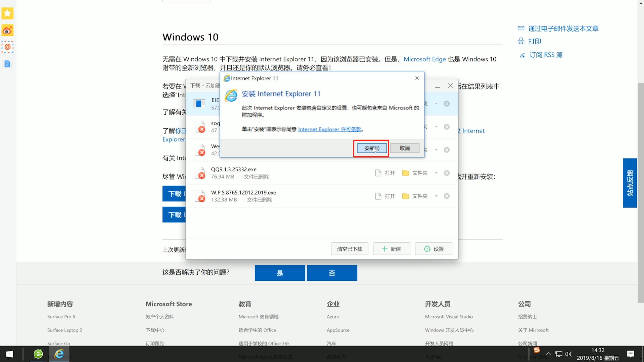Open 下载中心 footer link
This screenshot has width=644, height=362.
click(x=155, y=330)
